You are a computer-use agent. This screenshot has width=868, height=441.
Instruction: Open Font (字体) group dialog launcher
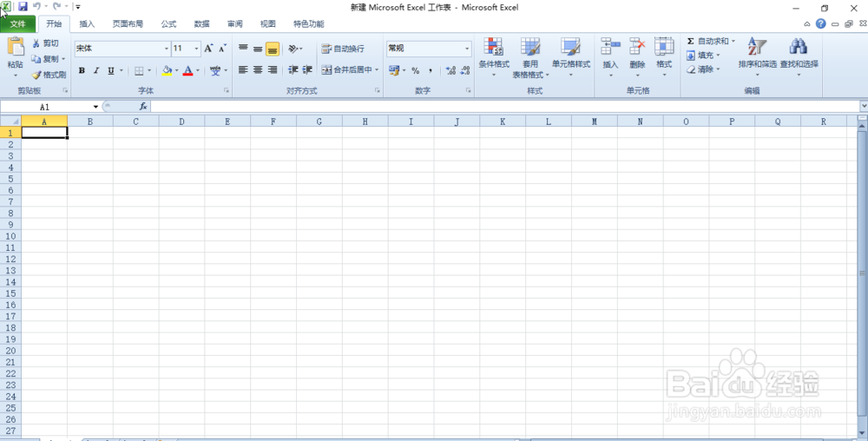pyautogui.click(x=226, y=90)
